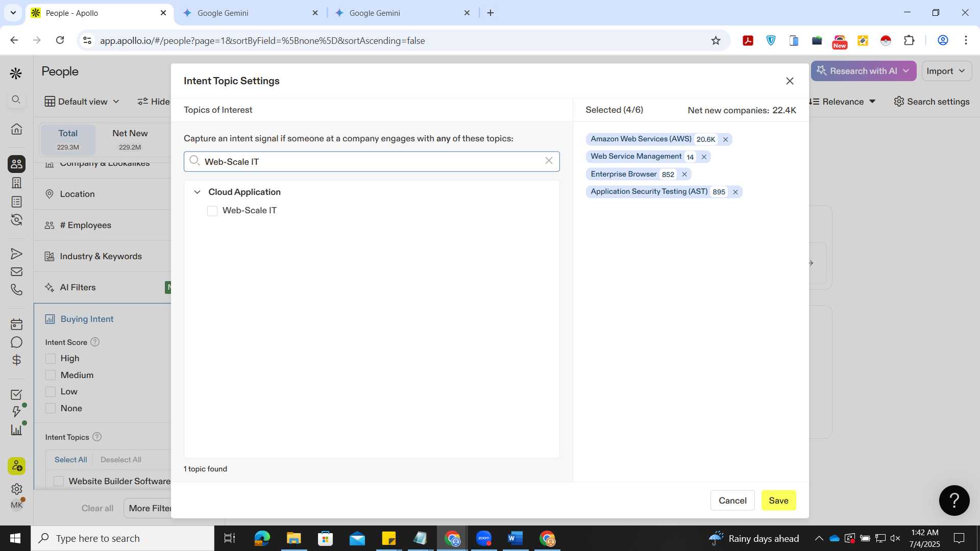Clear the Web-Scale IT search field

[549, 161]
